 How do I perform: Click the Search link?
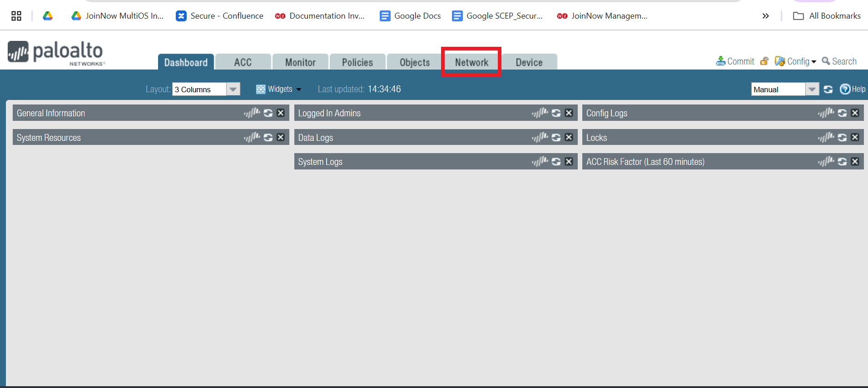(839, 61)
